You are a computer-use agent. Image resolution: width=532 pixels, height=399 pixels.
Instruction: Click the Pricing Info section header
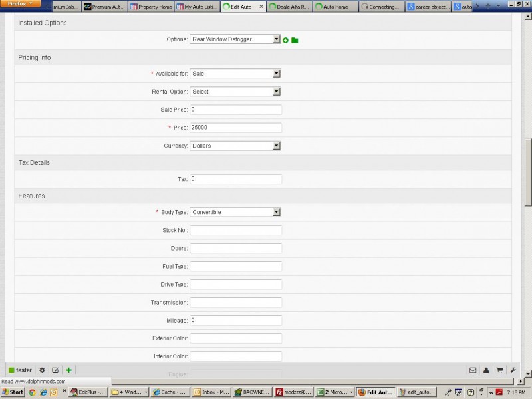(263, 57)
